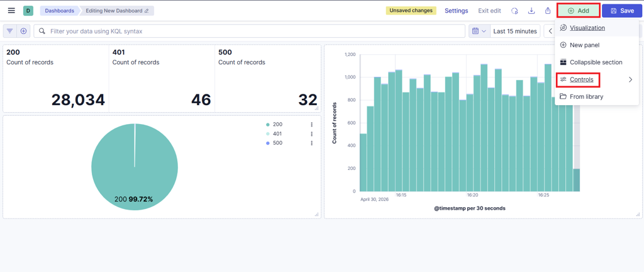Save the dashboard

622,11
